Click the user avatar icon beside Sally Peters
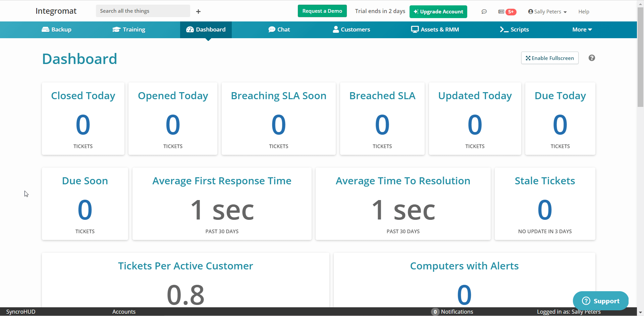644x316 pixels. [x=530, y=11]
